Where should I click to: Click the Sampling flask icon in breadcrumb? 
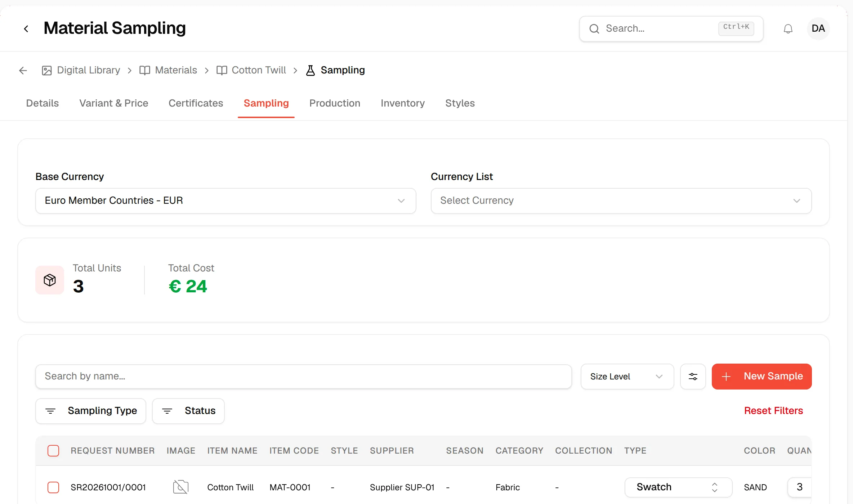[x=311, y=70]
